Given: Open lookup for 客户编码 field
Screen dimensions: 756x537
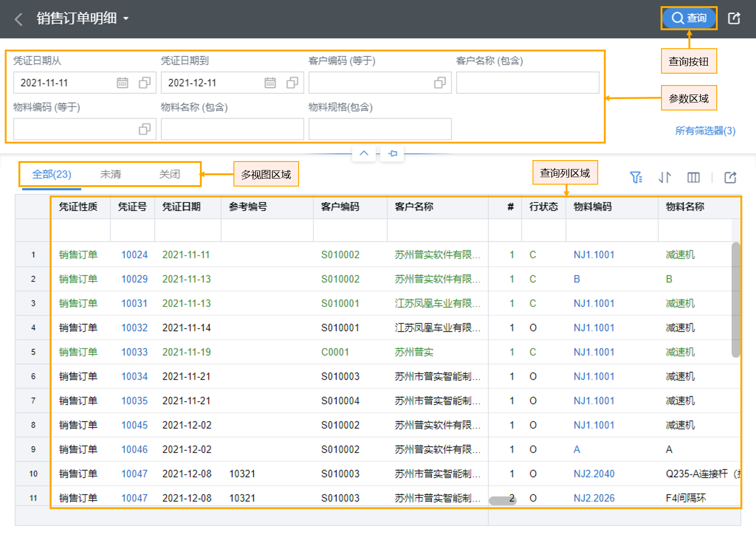Looking at the screenshot, I should pos(440,83).
